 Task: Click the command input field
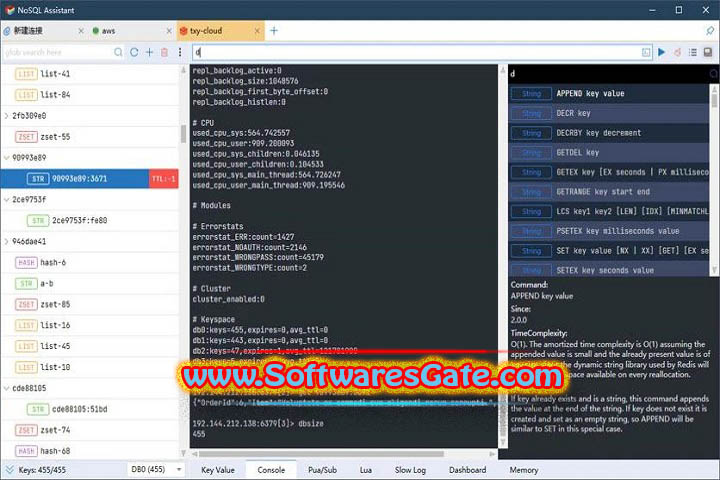tap(416, 52)
